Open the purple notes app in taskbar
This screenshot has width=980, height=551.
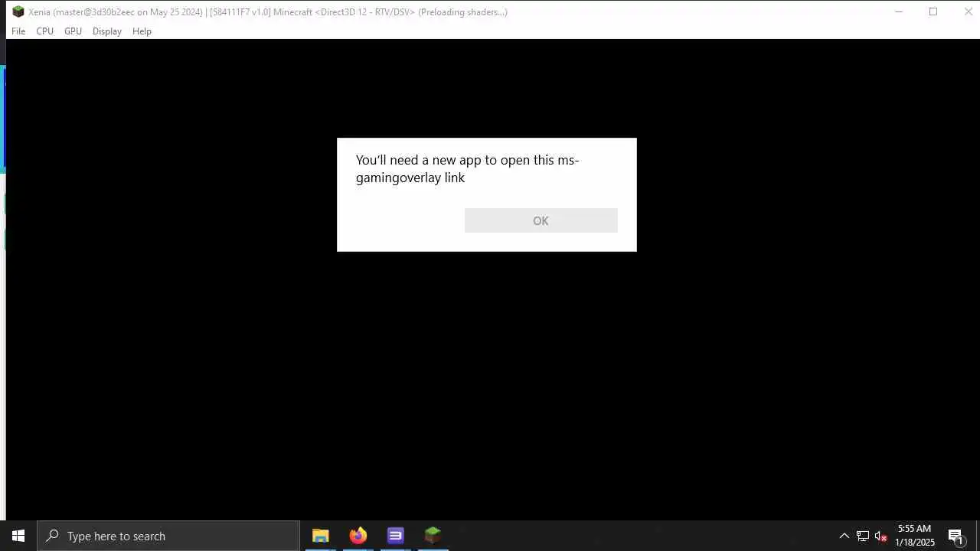point(395,536)
